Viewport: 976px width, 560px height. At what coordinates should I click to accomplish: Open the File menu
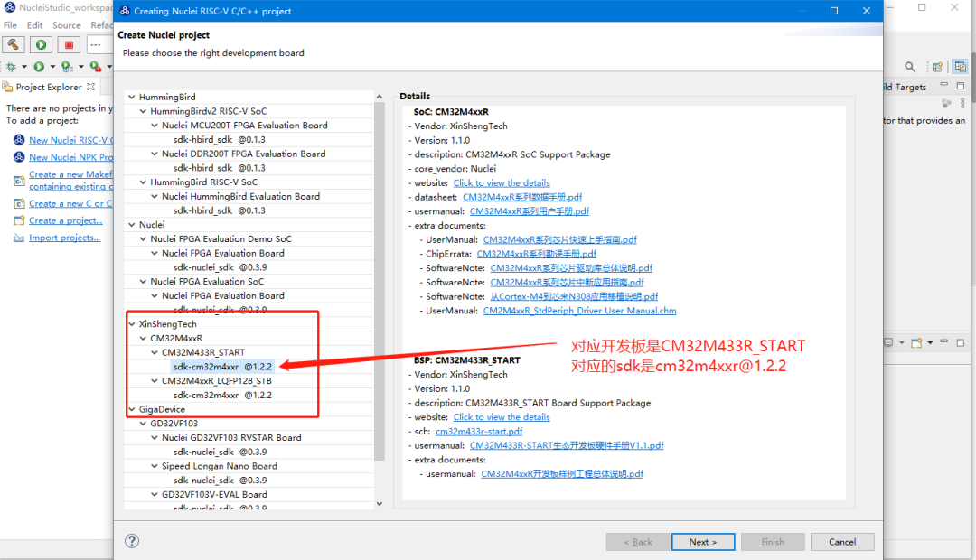point(11,25)
